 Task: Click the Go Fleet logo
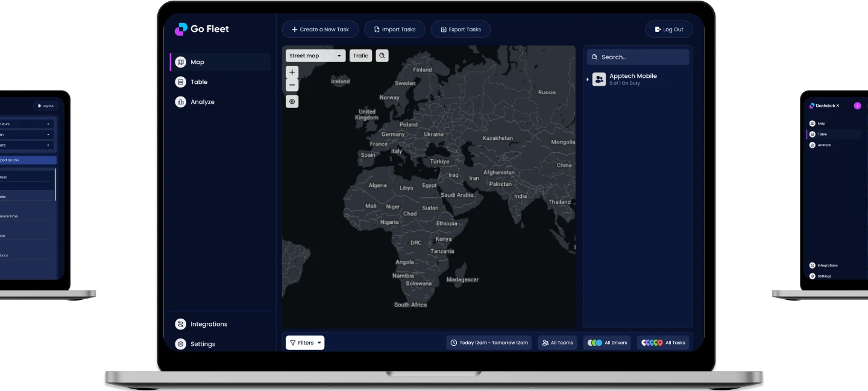pyautogui.click(x=201, y=28)
